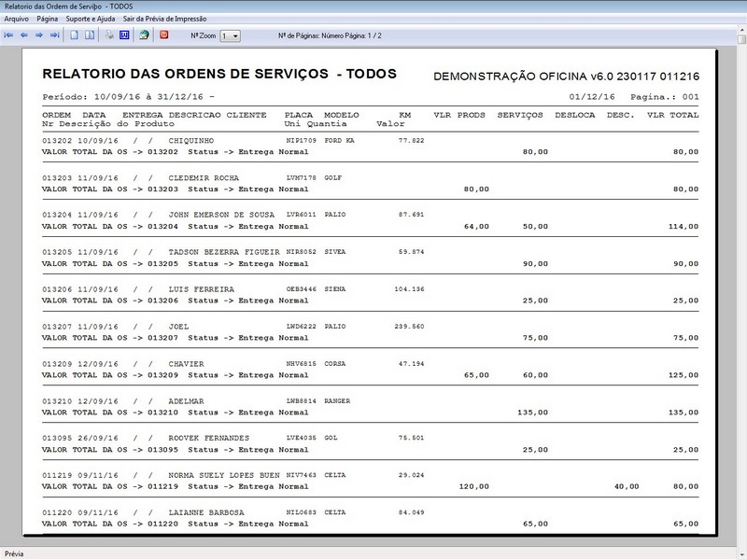Screen dimensions: 747x560
Task: Click the PLACA column header
Action: coord(299,115)
